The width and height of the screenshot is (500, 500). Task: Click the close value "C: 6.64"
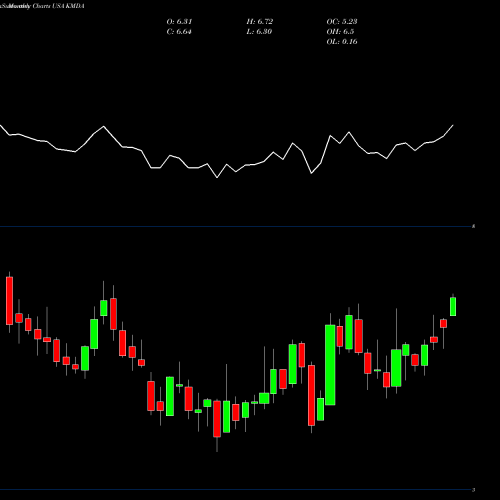[x=179, y=32]
